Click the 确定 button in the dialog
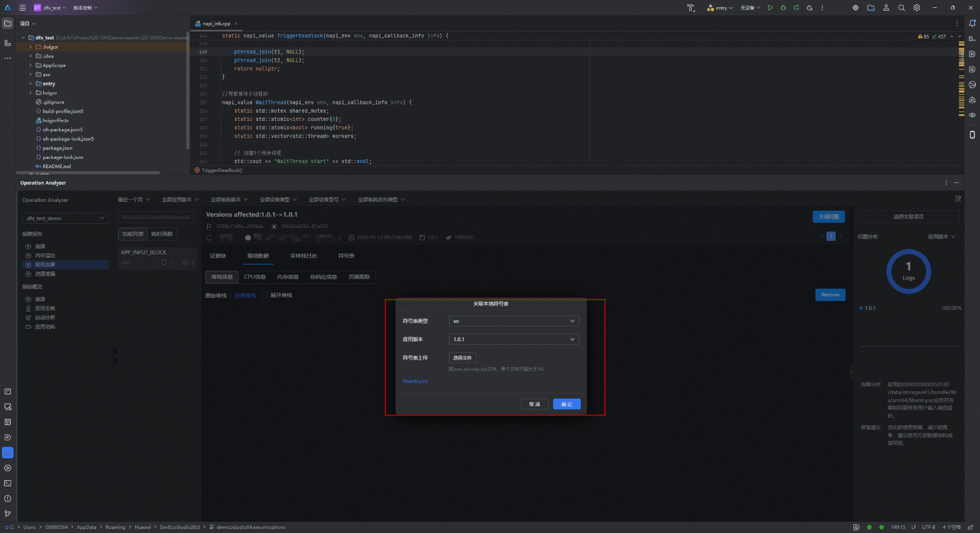The width and height of the screenshot is (980, 533). click(x=567, y=404)
